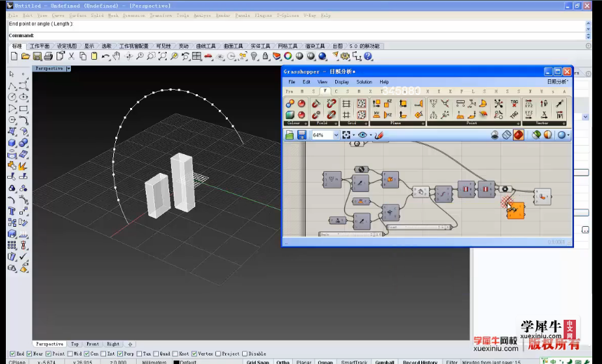Viewport: 602px width, 364px height.
Task: Click Grasshopper sketch pen icon
Action: 379,135
